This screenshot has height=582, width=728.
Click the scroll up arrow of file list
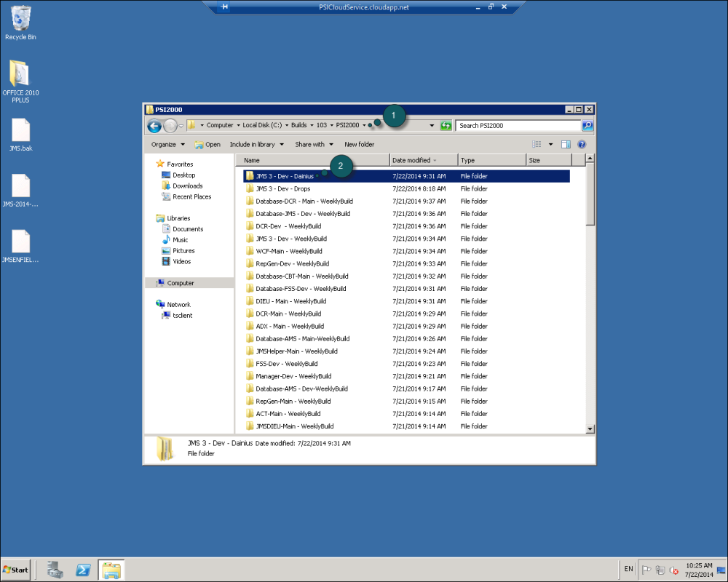(590, 159)
